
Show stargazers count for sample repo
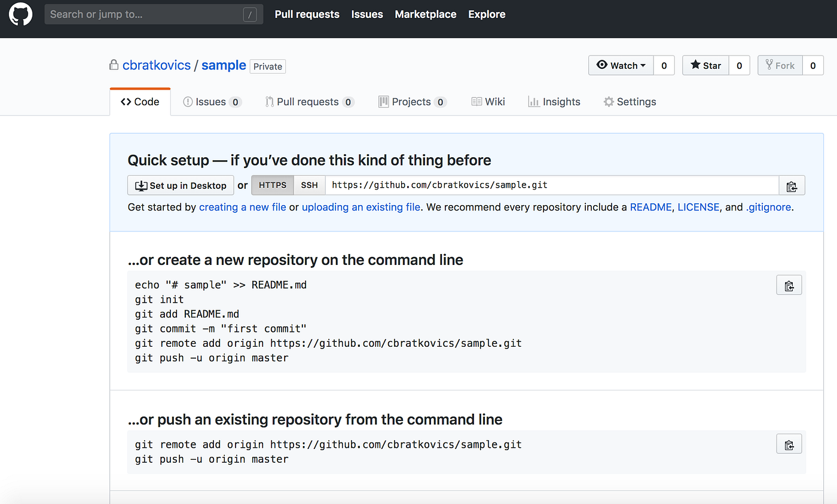coord(739,65)
